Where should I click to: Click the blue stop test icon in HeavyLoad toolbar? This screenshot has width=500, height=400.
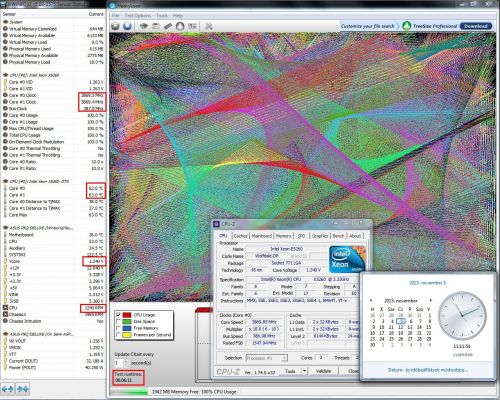(x=127, y=26)
